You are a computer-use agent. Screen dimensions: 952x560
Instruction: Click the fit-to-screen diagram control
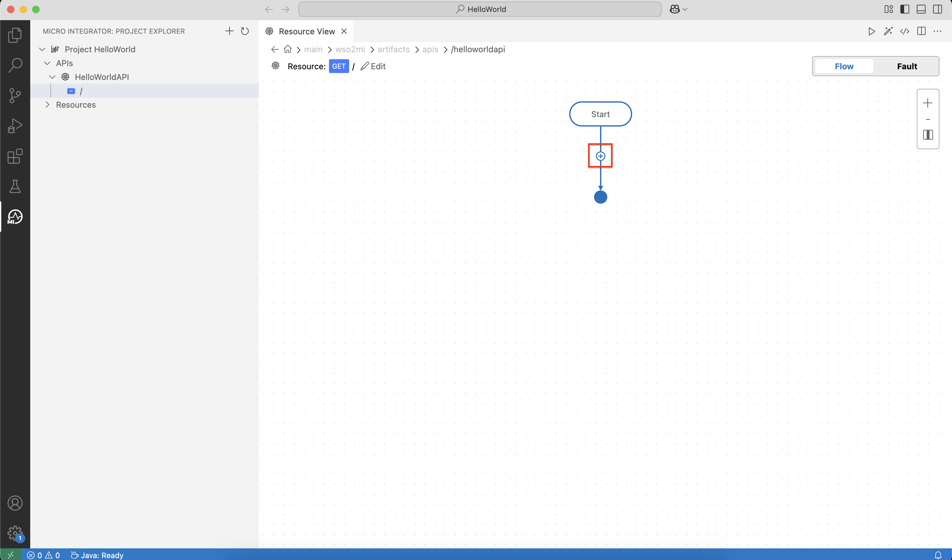coord(928,135)
